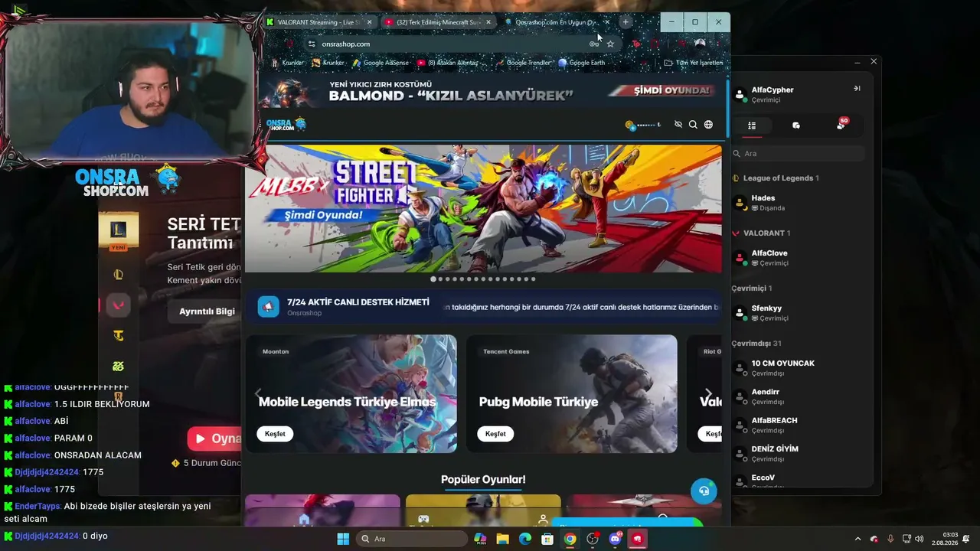Collapse the League of Legends friends group
This screenshot has height=551, width=980.
pyautogui.click(x=776, y=178)
